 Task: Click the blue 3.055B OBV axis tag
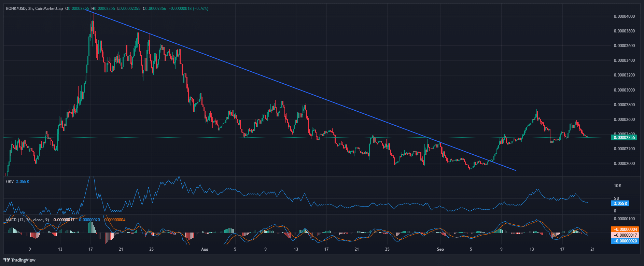coord(620,204)
